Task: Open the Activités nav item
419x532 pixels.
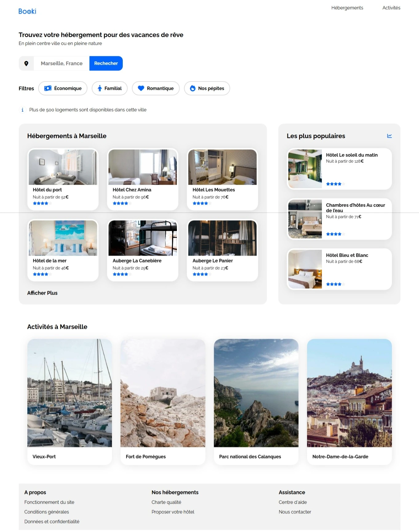Action: click(x=391, y=8)
